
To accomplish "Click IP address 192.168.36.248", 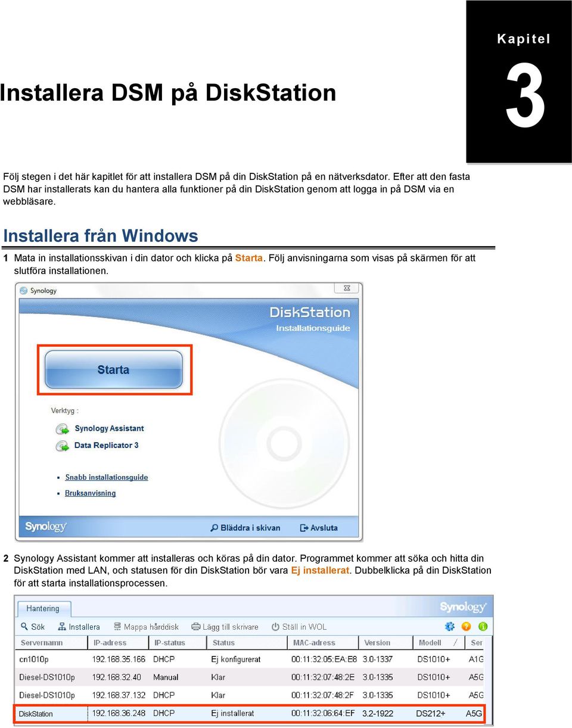I will tap(119, 713).
